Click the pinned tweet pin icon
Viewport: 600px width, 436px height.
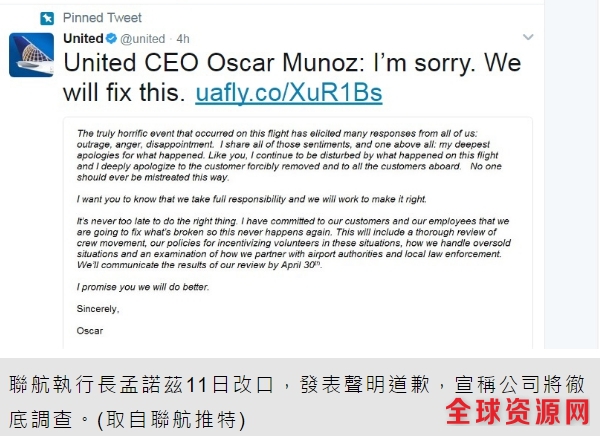47,18
